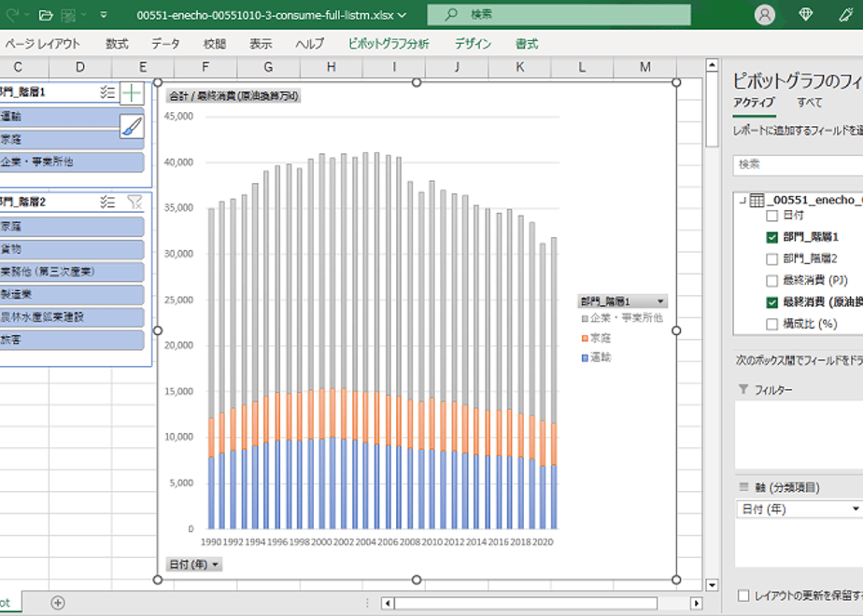The height and width of the screenshot is (616, 863).
Task: Select 企業・事業所他 in the slicer
Action: [x=72, y=161]
